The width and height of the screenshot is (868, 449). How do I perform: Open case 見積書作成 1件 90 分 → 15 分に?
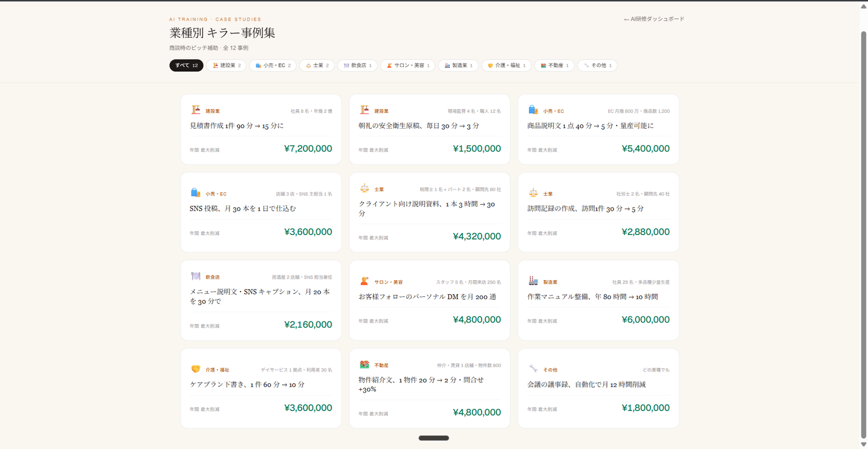click(261, 129)
